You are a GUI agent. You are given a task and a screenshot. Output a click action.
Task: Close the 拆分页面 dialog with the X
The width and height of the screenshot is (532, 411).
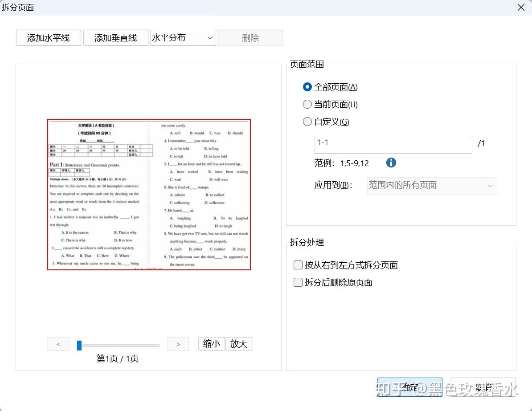(521, 8)
